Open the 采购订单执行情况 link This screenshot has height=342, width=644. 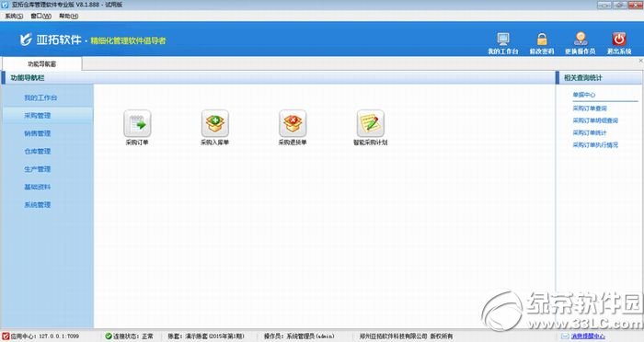(595, 145)
